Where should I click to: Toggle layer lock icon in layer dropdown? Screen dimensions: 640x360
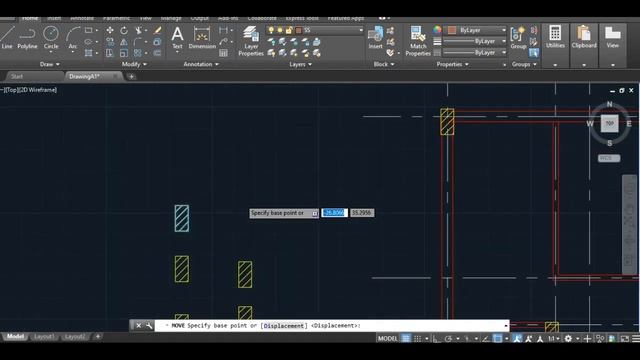(289, 30)
